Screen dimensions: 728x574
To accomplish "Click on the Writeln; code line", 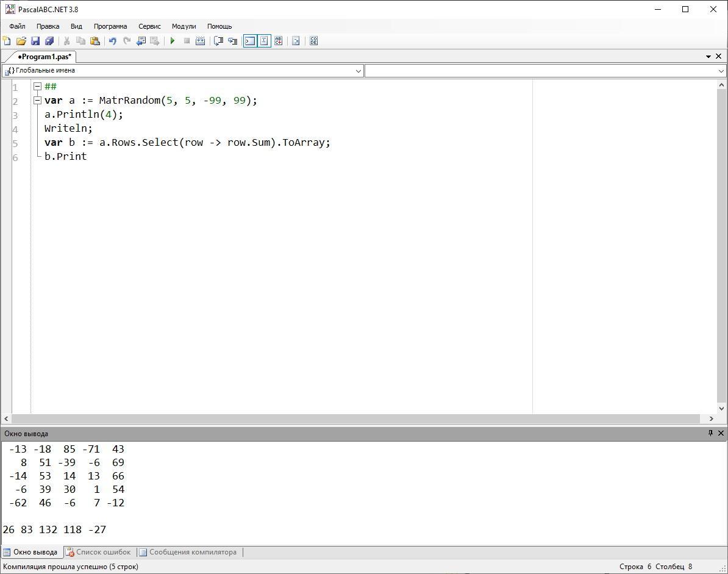I will click(69, 129).
